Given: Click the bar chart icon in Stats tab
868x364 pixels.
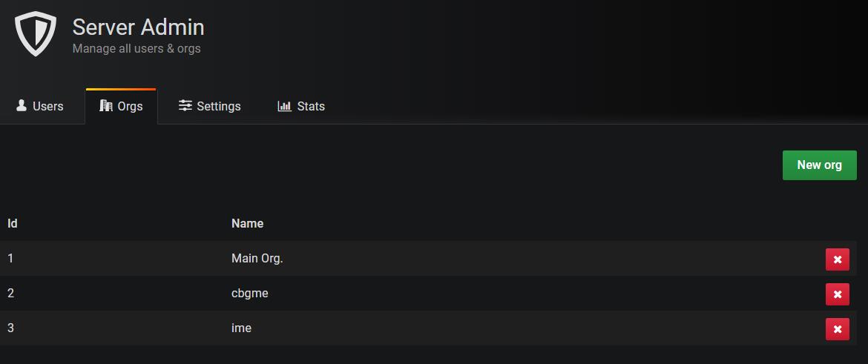Looking at the screenshot, I should point(284,106).
